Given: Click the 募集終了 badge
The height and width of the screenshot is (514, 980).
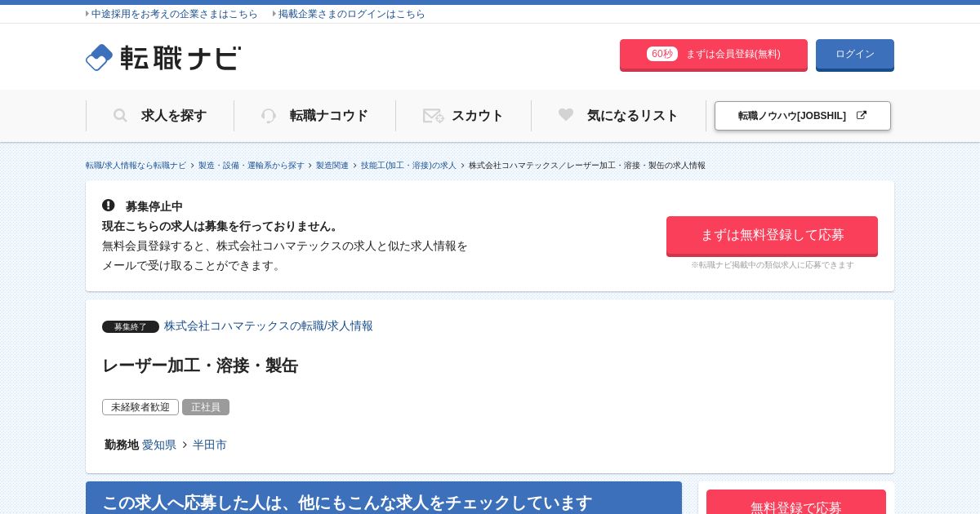Looking at the screenshot, I should (x=131, y=326).
